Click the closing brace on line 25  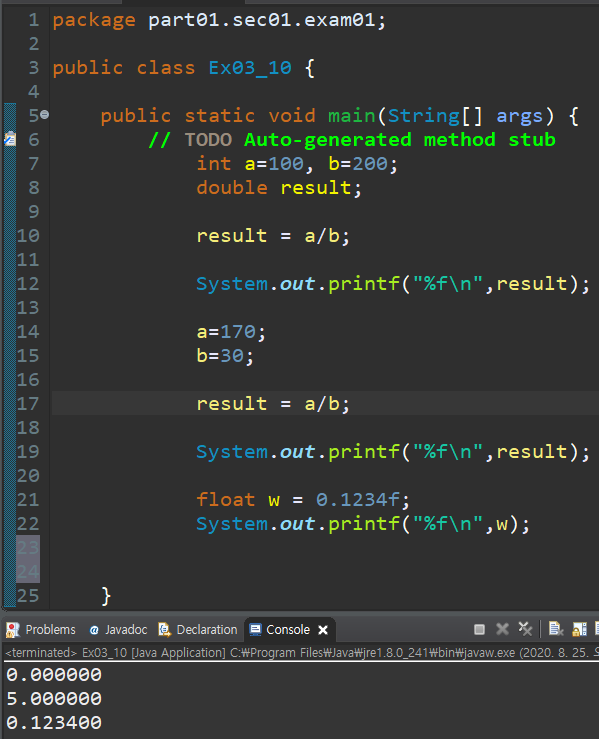(106, 596)
